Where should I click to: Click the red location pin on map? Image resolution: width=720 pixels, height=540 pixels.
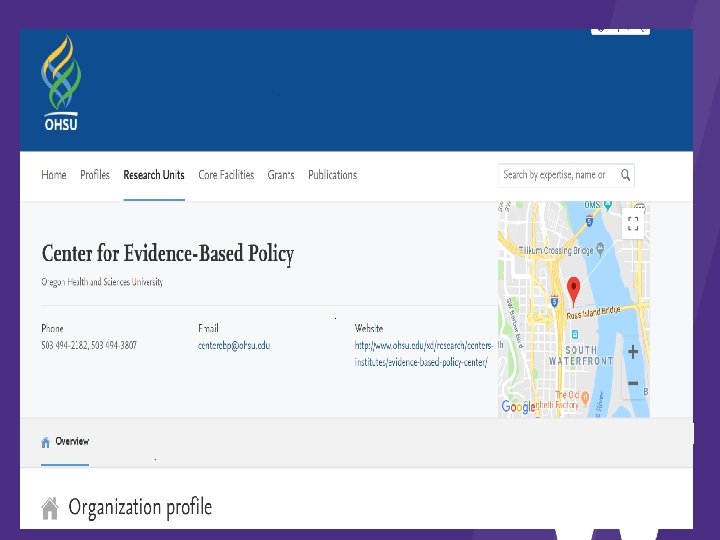pyautogui.click(x=573, y=291)
